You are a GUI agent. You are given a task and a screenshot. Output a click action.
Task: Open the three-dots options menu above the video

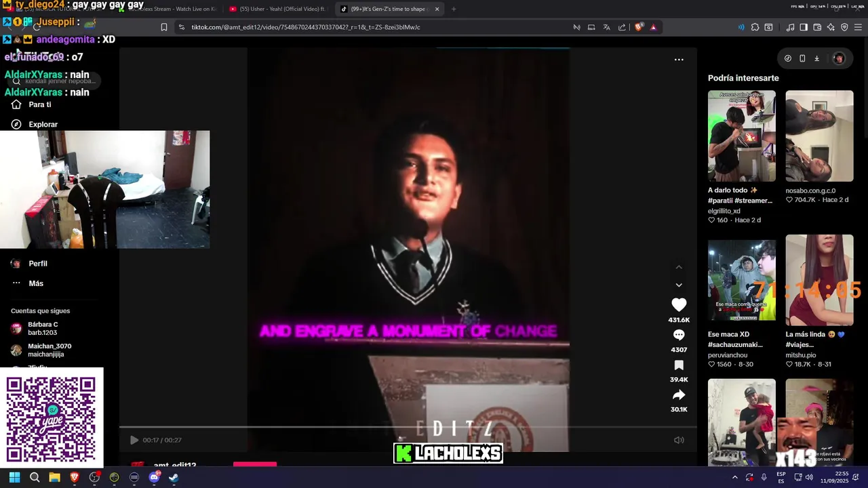pyautogui.click(x=679, y=60)
